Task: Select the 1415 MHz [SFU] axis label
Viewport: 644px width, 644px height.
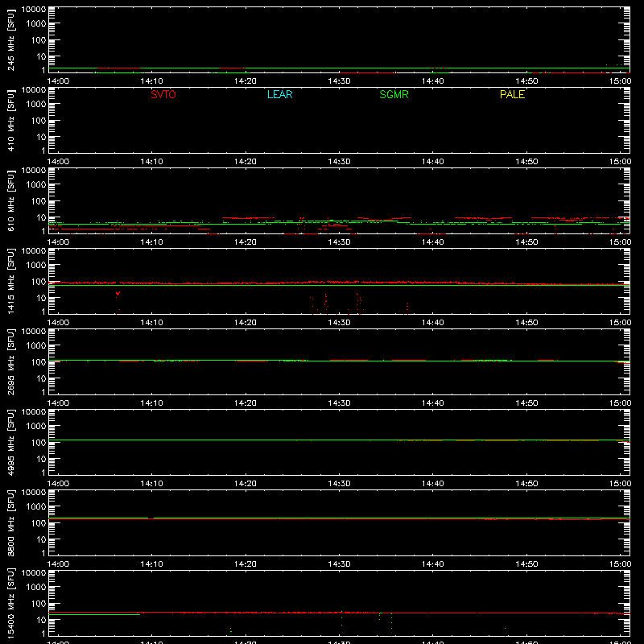Action: 10,281
